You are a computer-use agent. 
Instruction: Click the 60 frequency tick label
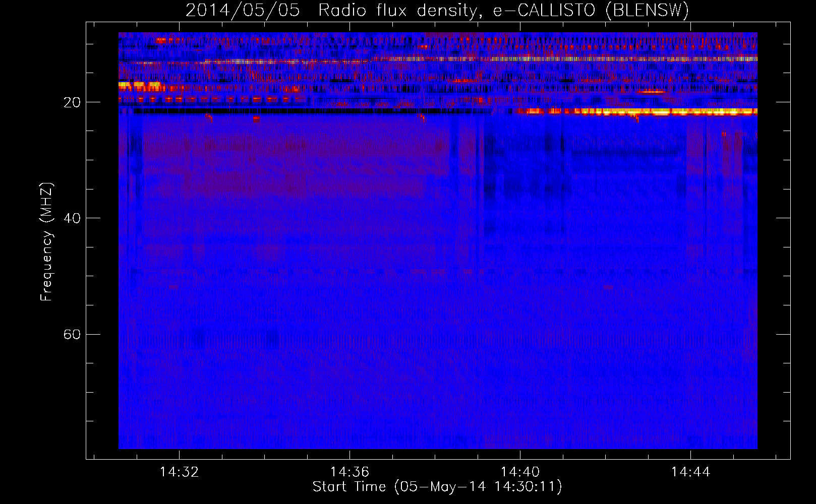(x=72, y=334)
